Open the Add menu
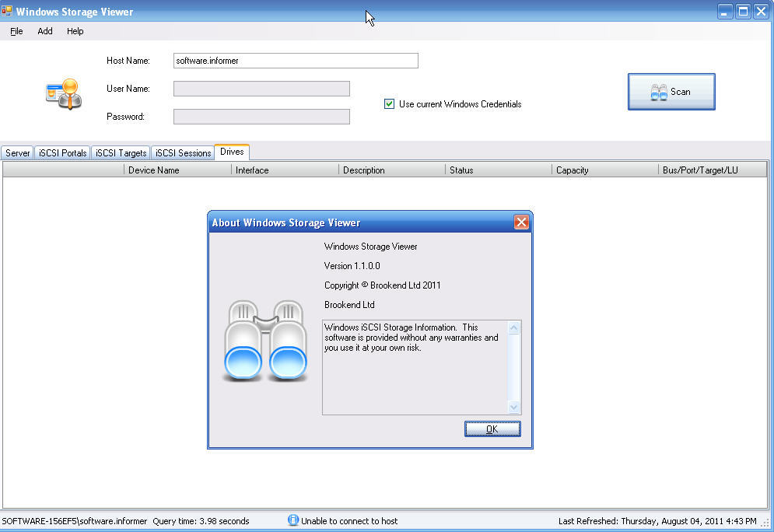 click(44, 31)
